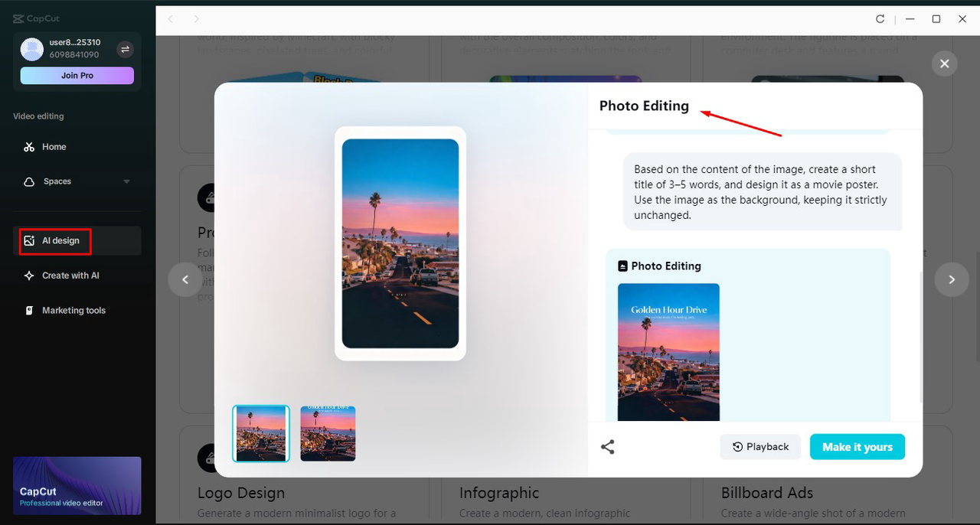Click the Playback icon in the dialog
This screenshot has height=525, width=980.
pyautogui.click(x=736, y=446)
